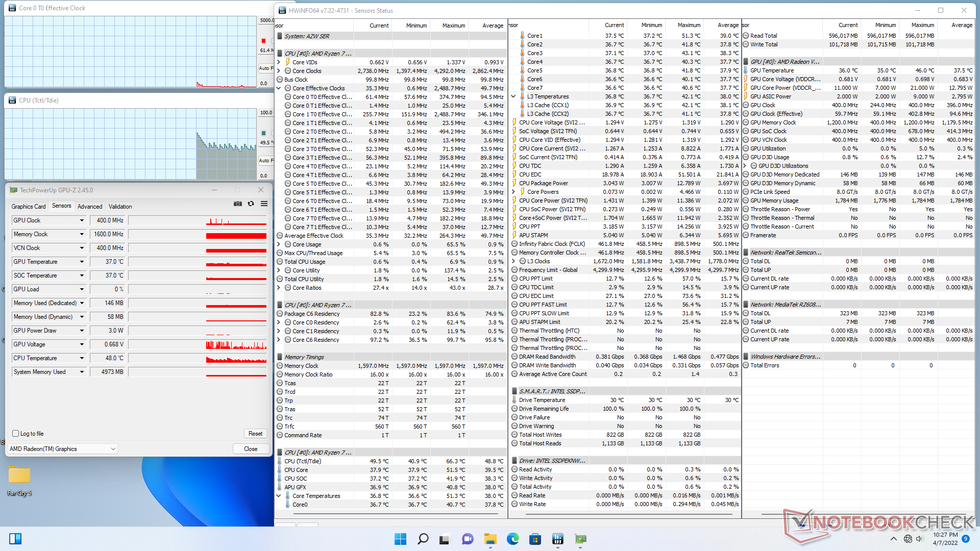Open Memory Clock sensor dropdown in GPU-Z
This screenshot has width=980, height=551.
(x=82, y=234)
